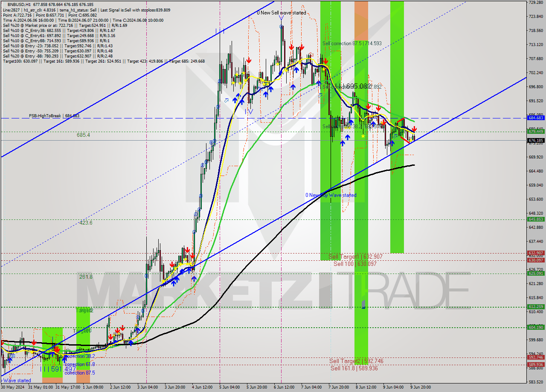Click the 583.520 price axis label
Image resolution: width=546 pixels, height=392 pixels.
pos(536,382)
